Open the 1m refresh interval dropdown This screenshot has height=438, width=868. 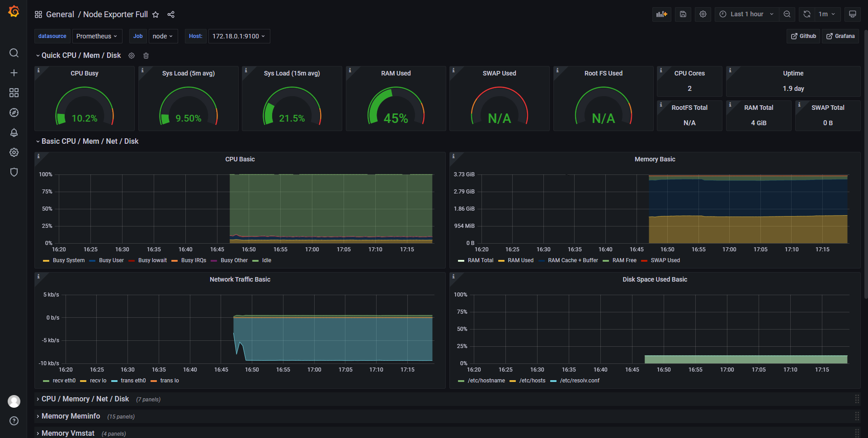point(827,14)
